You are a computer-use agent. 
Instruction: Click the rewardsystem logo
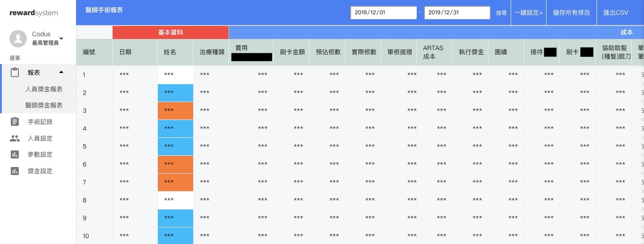(34, 13)
